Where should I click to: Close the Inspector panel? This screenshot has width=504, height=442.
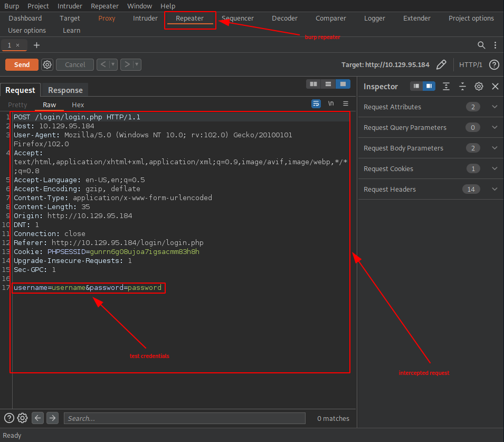[x=495, y=86]
